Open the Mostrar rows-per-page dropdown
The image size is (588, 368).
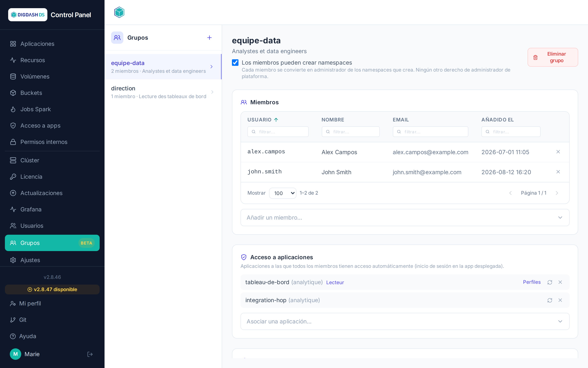pyautogui.click(x=283, y=193)
